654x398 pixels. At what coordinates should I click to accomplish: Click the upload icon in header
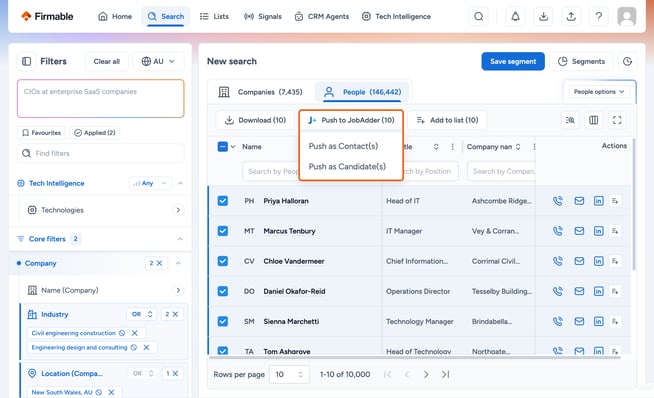571,17
